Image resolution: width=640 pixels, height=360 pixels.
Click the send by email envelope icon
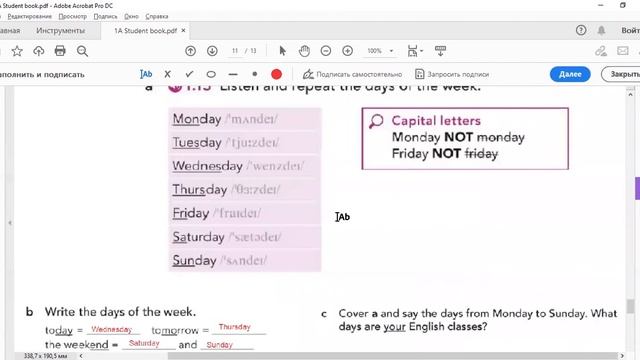tap(622, 51)
